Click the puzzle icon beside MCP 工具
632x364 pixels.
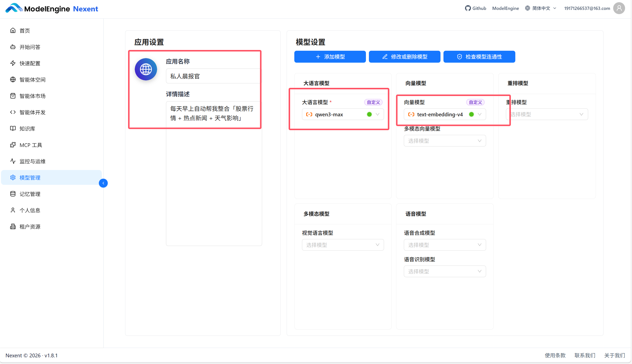pos(13,145)
